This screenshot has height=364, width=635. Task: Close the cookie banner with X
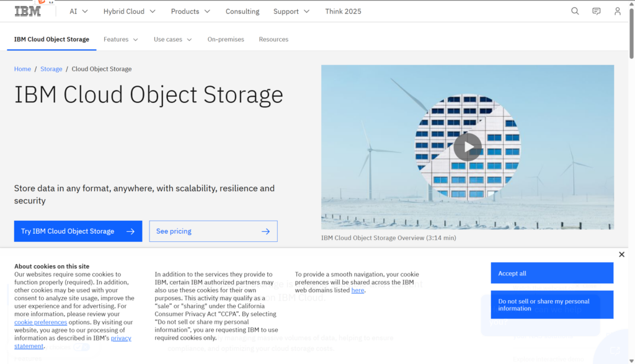pos(621,254)
